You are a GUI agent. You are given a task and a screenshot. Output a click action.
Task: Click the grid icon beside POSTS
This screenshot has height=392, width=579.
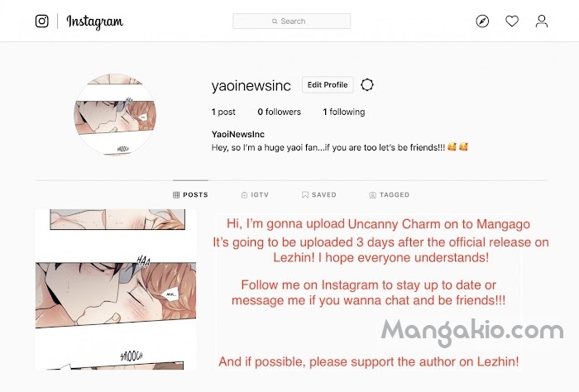pos(176,195)
